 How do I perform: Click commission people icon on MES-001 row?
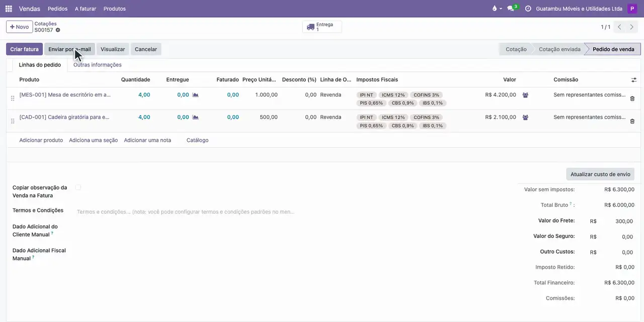525,95
